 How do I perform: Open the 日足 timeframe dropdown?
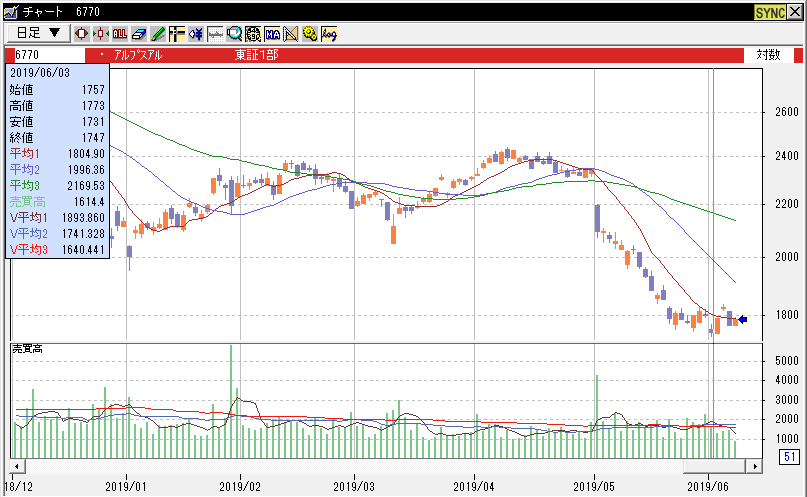pos(38,33)
